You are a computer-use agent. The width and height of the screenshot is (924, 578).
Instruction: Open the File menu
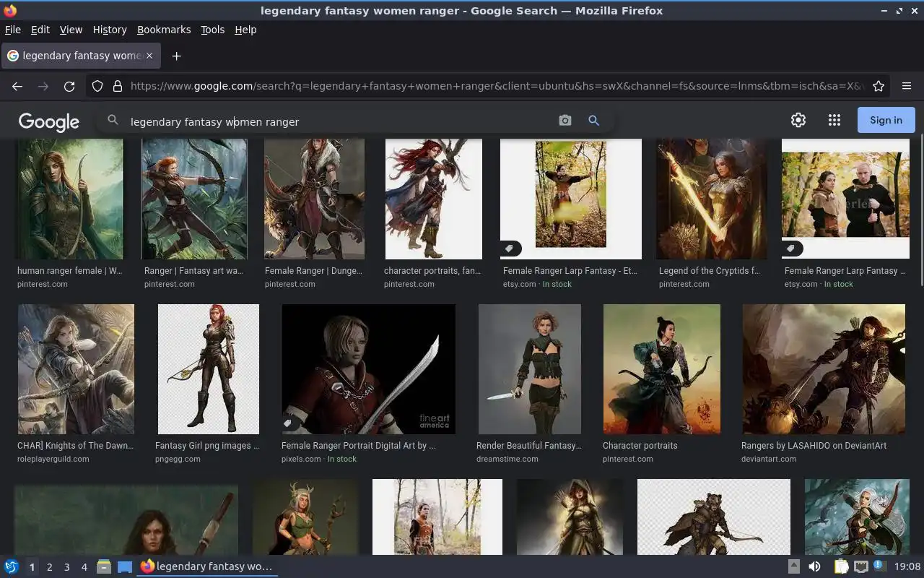[x=13, y=30]
